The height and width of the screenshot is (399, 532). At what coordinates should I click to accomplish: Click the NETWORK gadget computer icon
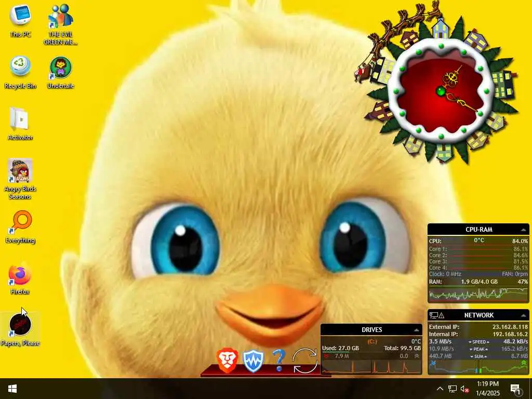433,315
